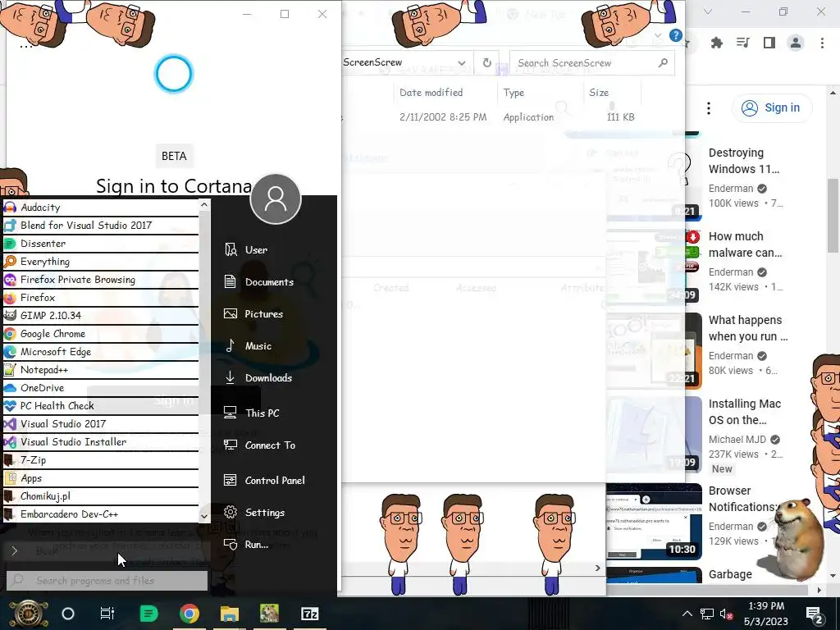The width and height of the screenshot is (840, 630).
Task: Open Control Panel from start menu
Action: 264,481
